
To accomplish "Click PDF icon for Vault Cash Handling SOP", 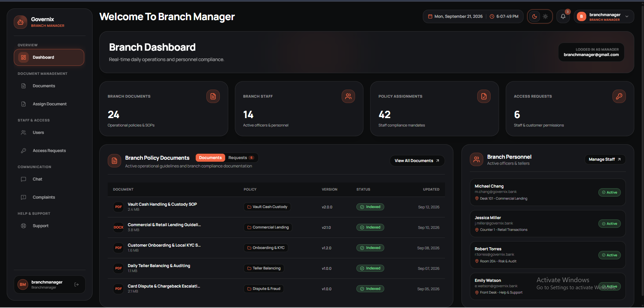I will click(x=118, y=207).
